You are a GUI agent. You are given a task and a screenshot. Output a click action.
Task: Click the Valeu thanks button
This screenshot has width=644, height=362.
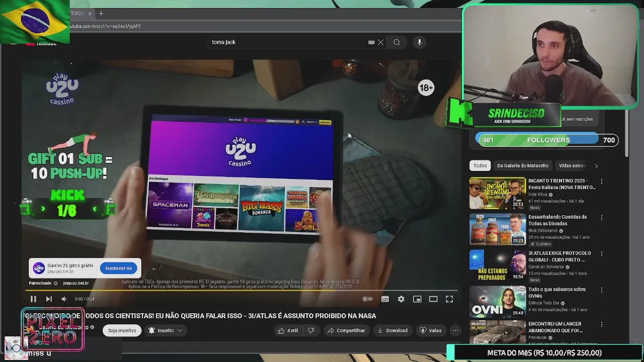click(x=431, y=330)
